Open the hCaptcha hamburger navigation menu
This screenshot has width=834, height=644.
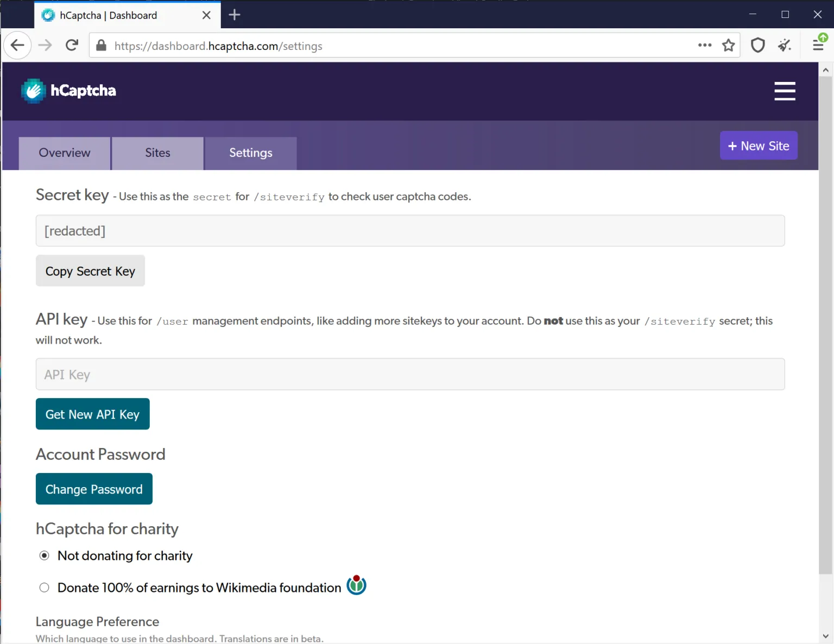785,91
